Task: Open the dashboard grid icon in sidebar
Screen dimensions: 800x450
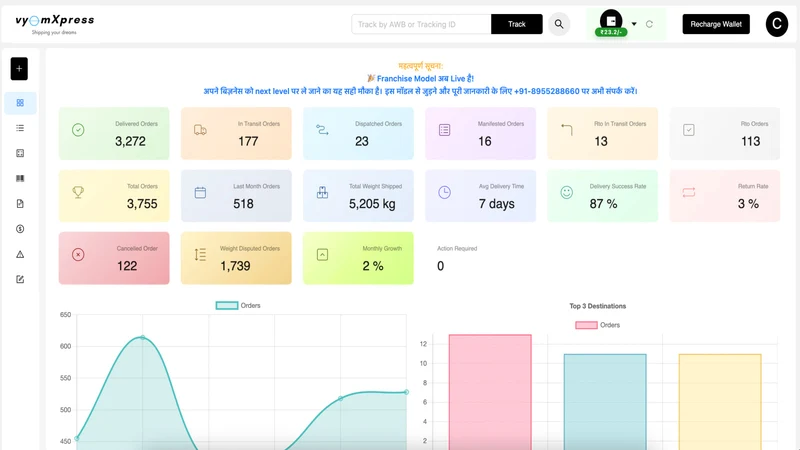Action: [20, 103]
